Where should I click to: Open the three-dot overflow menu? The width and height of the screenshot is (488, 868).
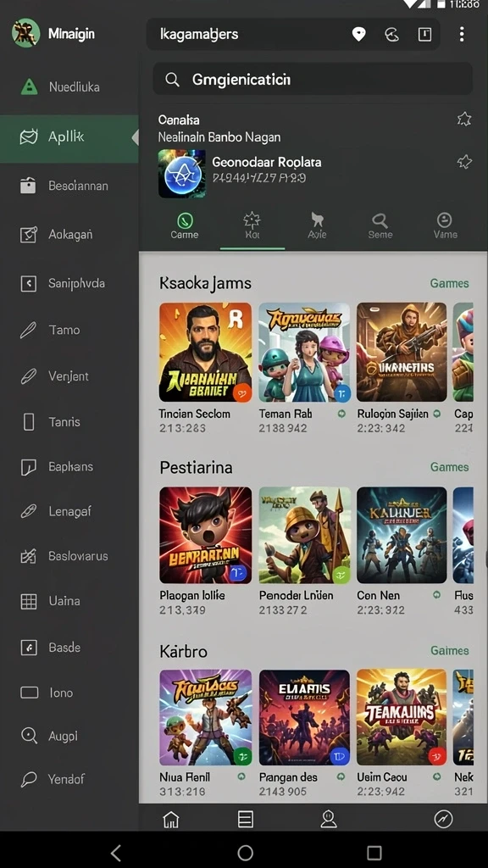[x=462, y=34]
